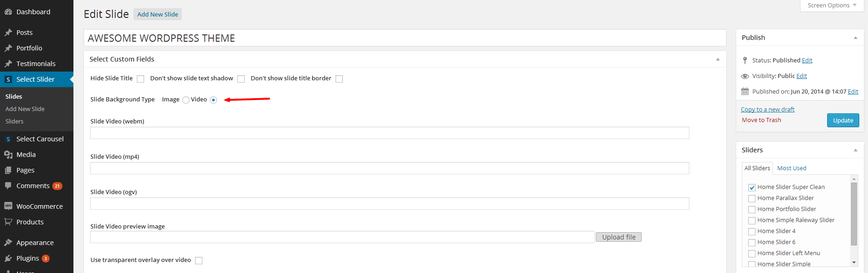Click the Posts pin icon
The height and width of the screenshot is (273, 868).
click(x=8, y=33)
